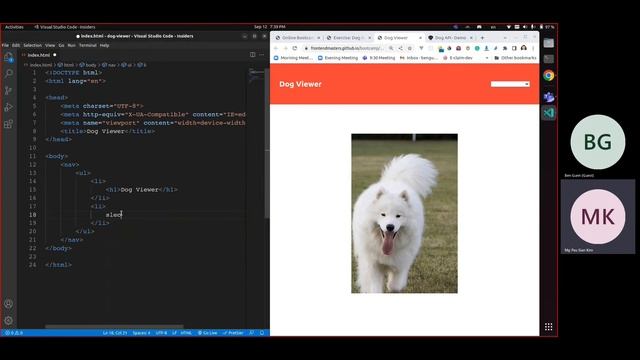Go back in Chrome browser
640x360 pixels.
coord(276,48)
